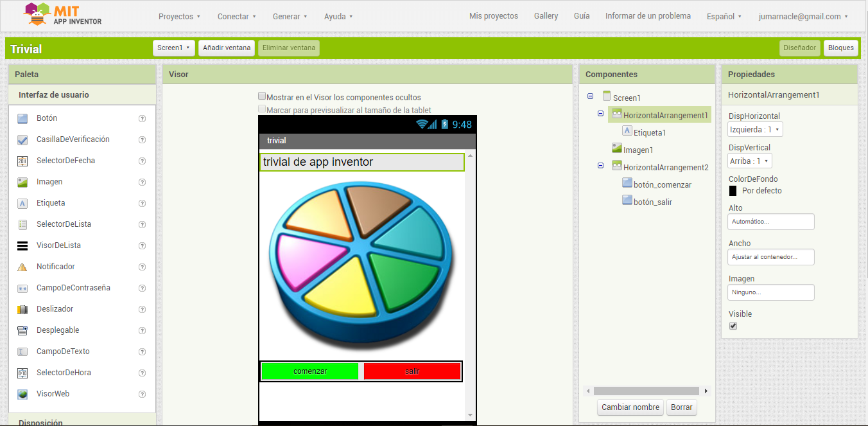The width and height of the screenshot is (868, 426).
Task: Click Cambiar nombre button
Action: [x=630, y=407]
